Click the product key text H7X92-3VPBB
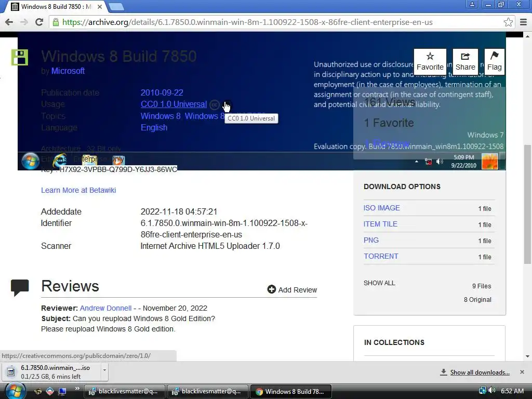Viewport: 532px width, 399px height. click(x=118, y=169)
